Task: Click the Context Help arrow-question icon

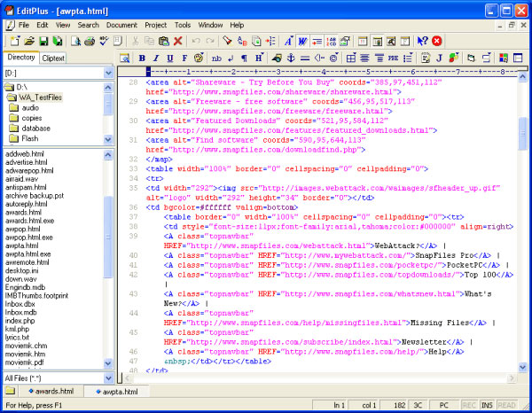Action: 422,41
